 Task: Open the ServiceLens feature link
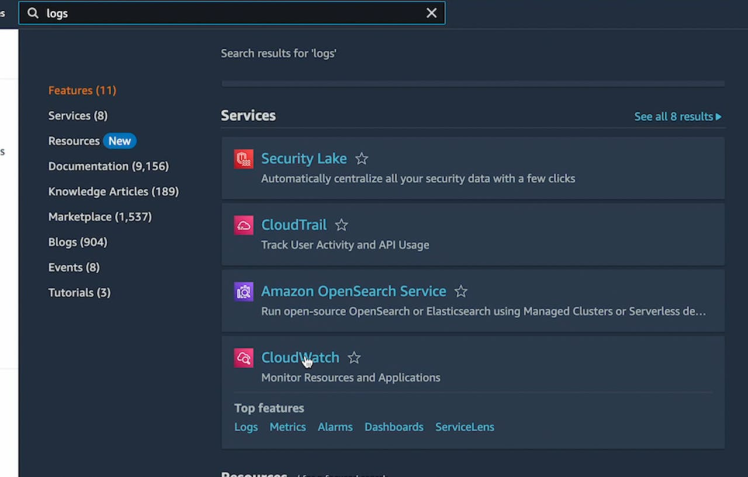(464, 427)
